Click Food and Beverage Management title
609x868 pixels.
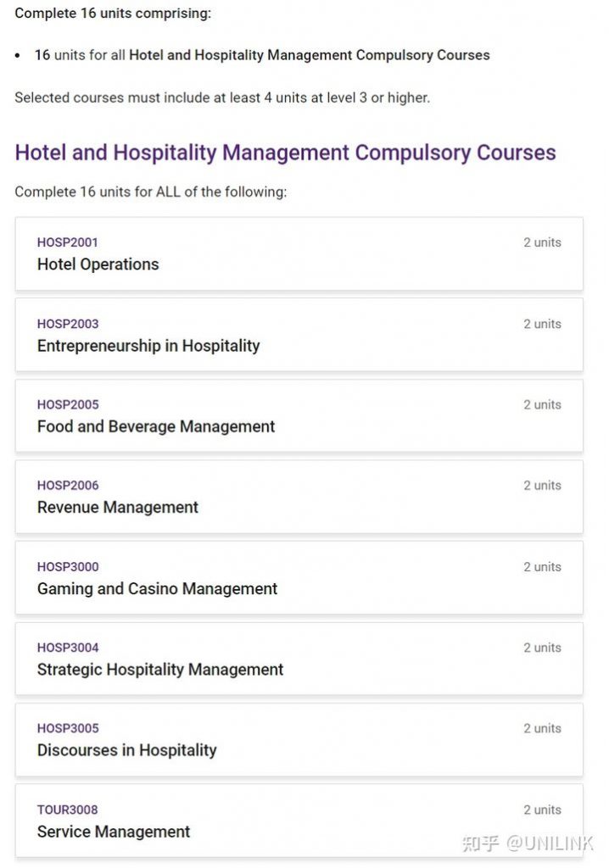tap(156, 426)
